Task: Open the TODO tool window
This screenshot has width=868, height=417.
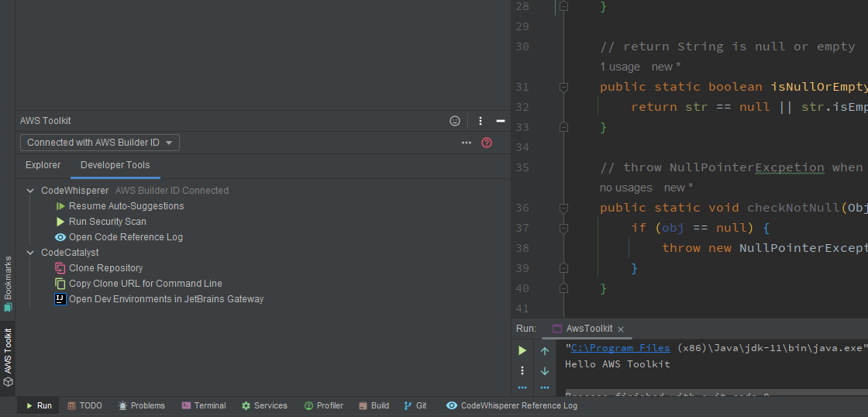Action: 84,406
